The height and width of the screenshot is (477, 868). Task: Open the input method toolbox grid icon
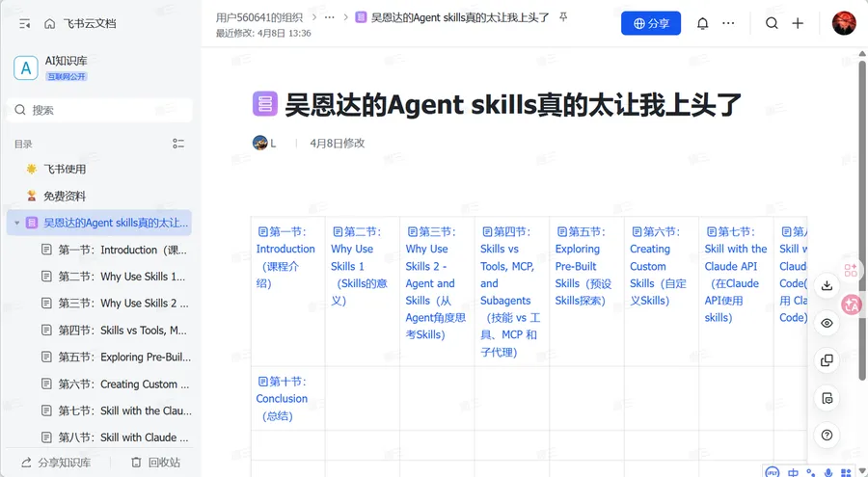pyautogui.click(x=846, y=472)
